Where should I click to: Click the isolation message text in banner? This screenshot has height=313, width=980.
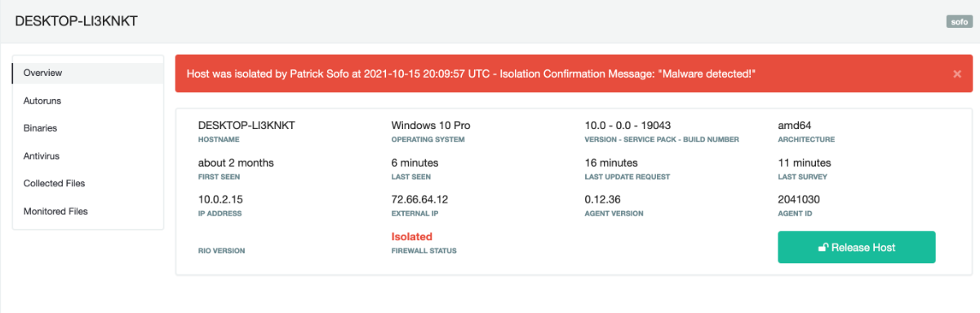(x=472, y=74)
